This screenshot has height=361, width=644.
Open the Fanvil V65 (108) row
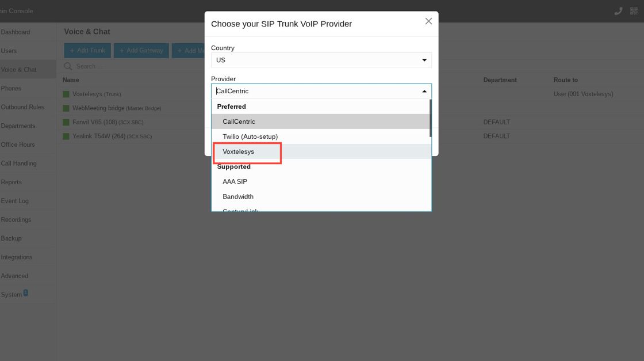pos(108,122)
